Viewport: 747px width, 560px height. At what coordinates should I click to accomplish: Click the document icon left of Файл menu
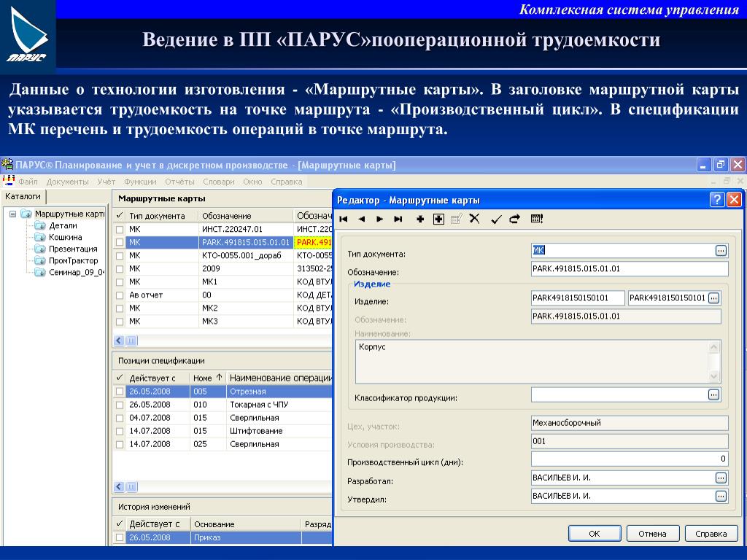[x=8, y=181]
